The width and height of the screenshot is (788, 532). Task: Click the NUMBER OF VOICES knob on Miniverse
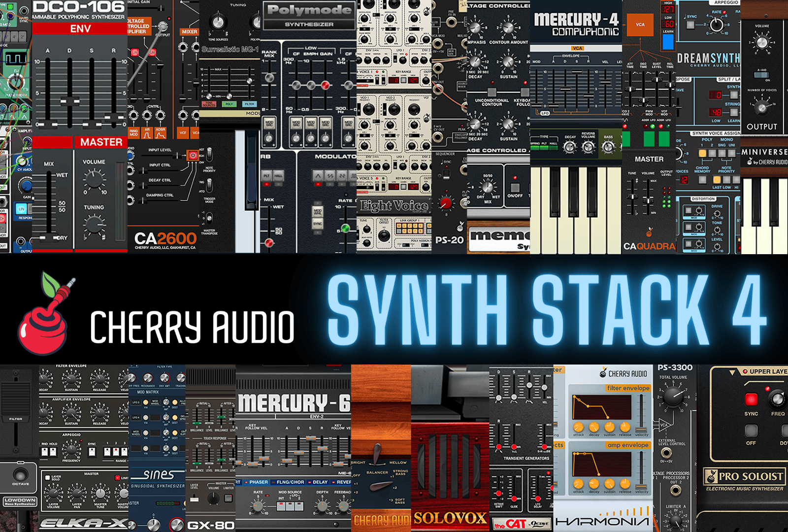762,106
